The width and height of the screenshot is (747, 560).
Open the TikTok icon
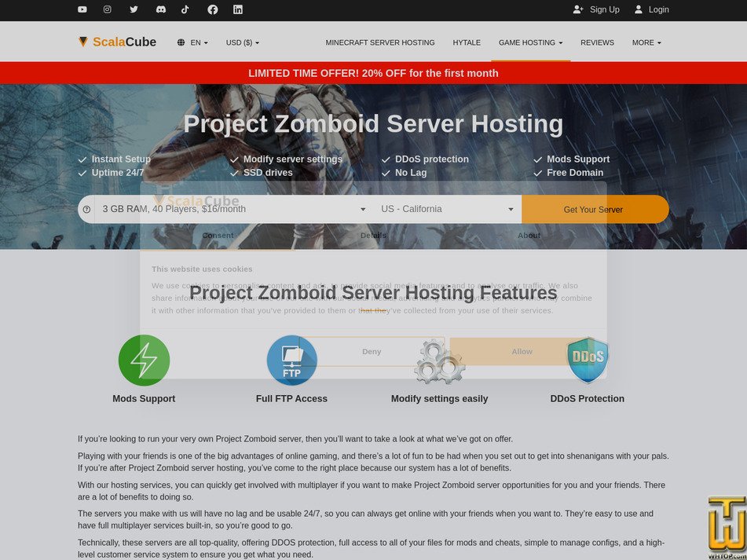point(185,9)
